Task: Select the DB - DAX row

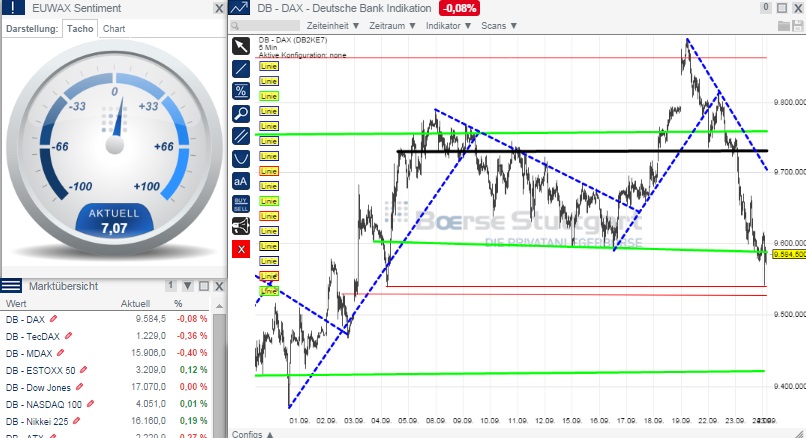Action: click(107, 319)
